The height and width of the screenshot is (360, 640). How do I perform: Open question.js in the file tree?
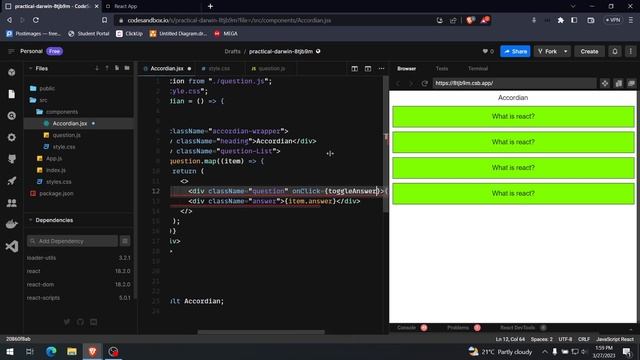click(66, 135)
